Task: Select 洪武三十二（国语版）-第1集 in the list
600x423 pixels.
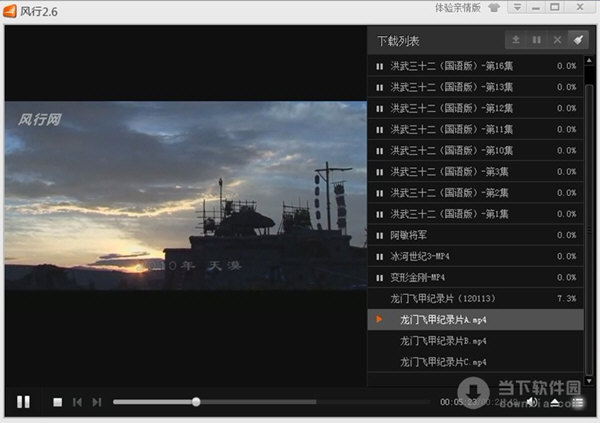Action: [475, 214]
